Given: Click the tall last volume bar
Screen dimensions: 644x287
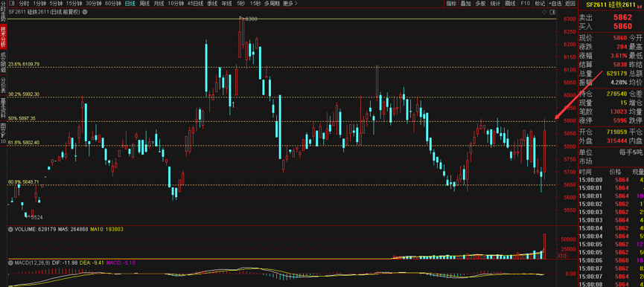Looking at the screenshot, I should coord(544,246).
